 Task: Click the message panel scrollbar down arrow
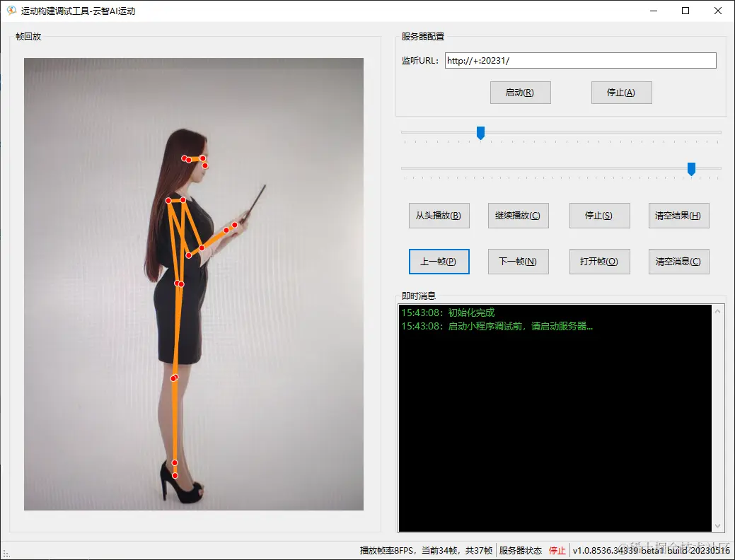tap(717, 526)
